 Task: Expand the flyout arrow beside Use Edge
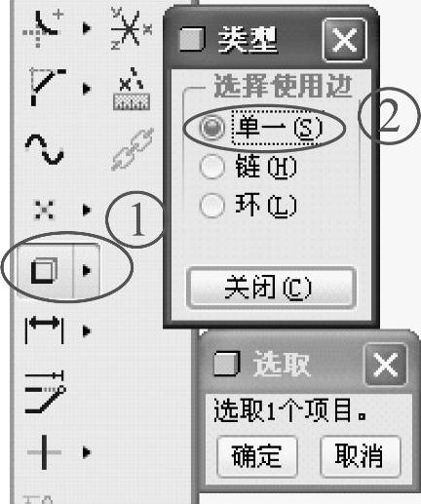(x=87, y=270)
